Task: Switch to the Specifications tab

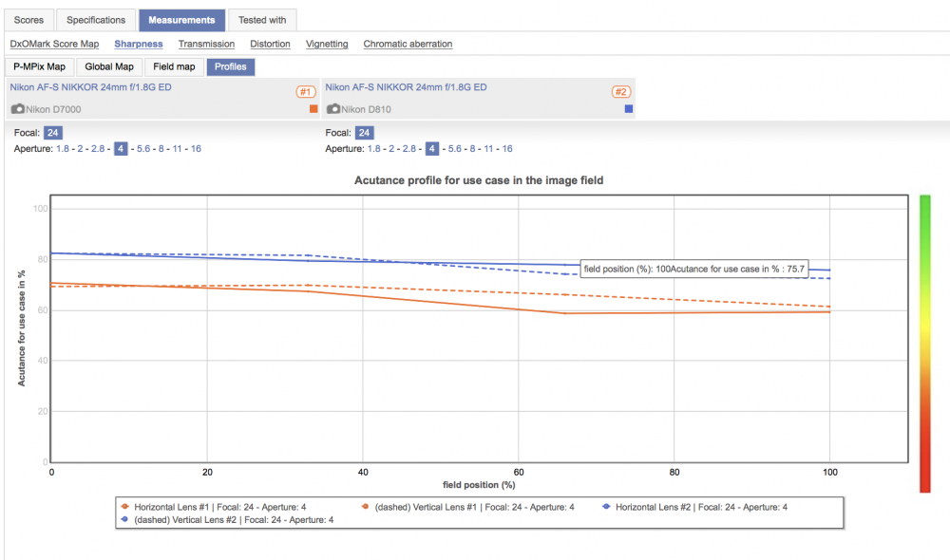Action: (96, 20)
